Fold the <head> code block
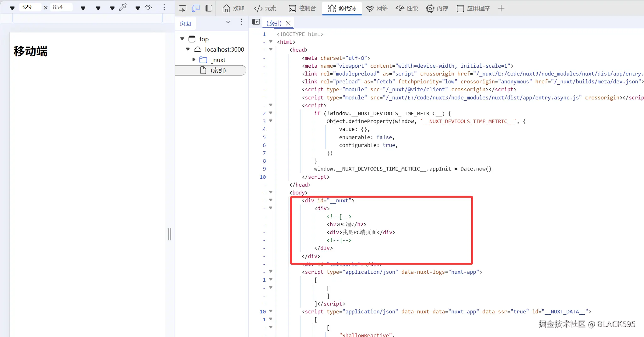The height and width of the screenshot is (337, 644). (x=271, y=49)
